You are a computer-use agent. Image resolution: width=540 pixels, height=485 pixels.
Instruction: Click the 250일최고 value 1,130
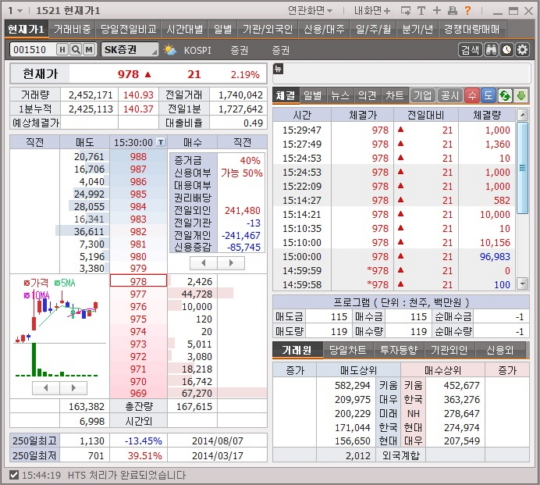[x=92, y=441]
